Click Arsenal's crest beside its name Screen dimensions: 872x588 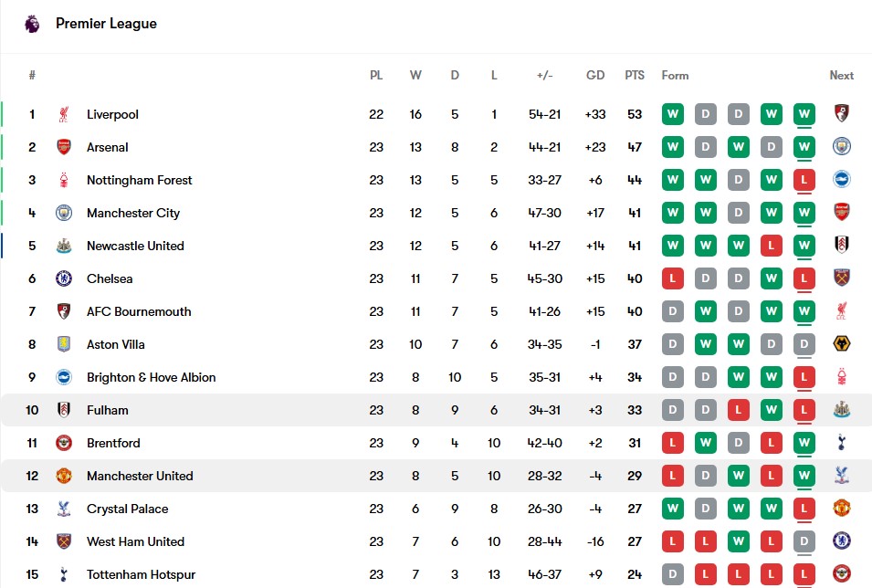click(x=64, y=147)
